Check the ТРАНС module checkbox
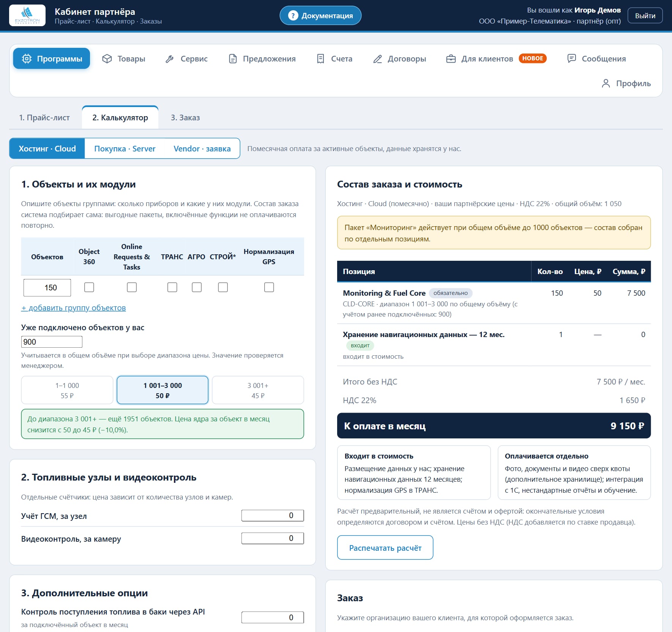This screenshot has width=672, height=632. pyautogui.click(x=172, y=287)
